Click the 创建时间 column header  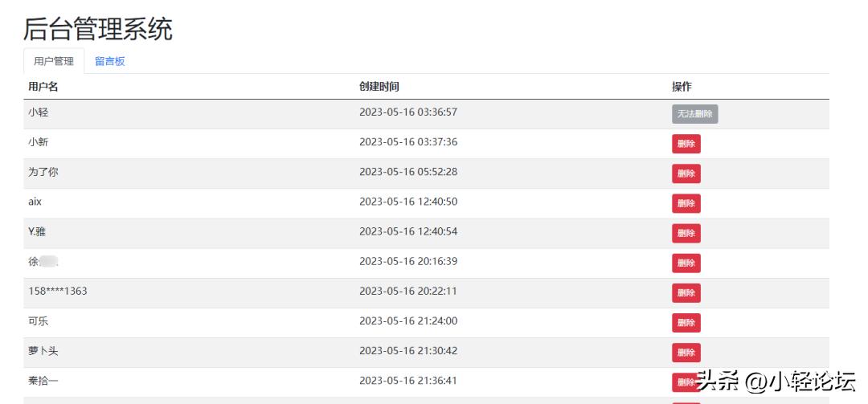pyautogui.click(x=379, y=87)
